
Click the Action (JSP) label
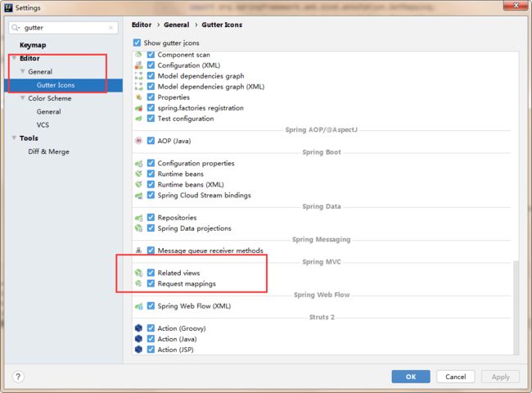[175, 350]
